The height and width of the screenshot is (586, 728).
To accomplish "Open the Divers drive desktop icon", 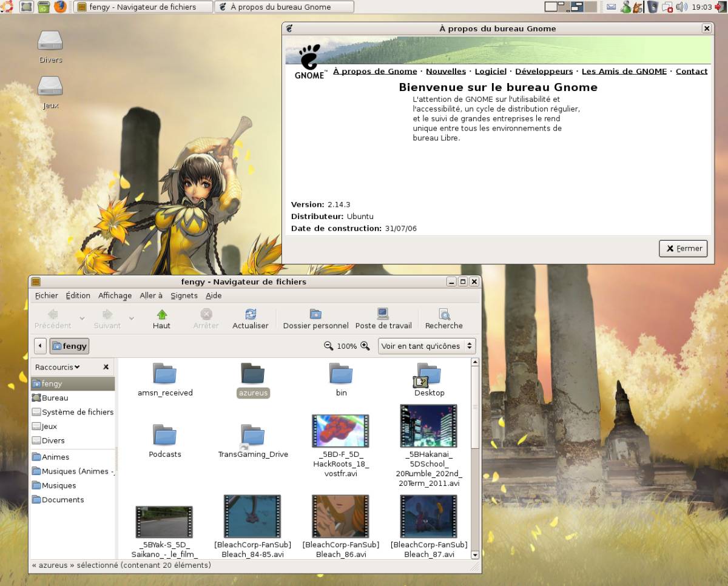I will pyautogui.click(x=50, y=46).
